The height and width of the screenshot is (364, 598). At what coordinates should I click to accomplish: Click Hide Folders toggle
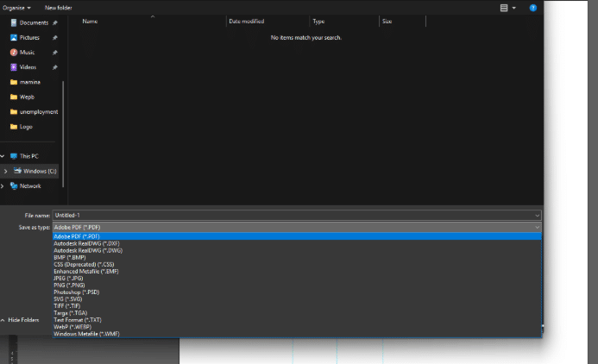click(20, 320)
